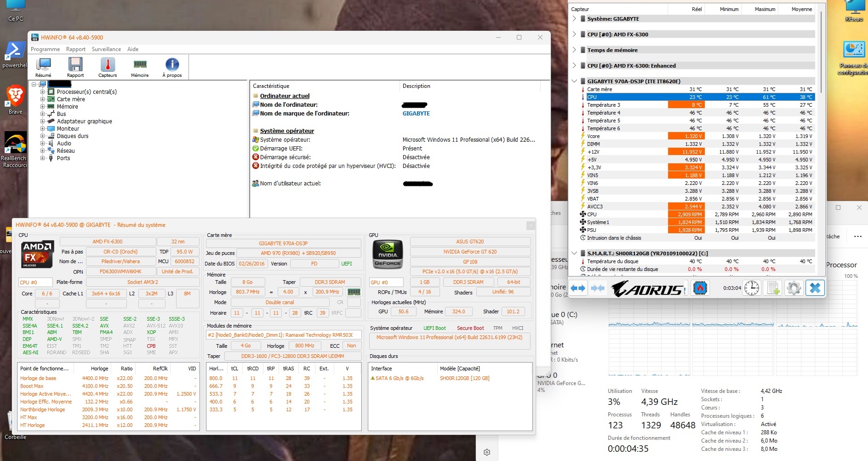Screen dimensions: 868x461
Task: Click the copy report icon in sensors window
Action: pyautogui.click(x=773, y=288)
